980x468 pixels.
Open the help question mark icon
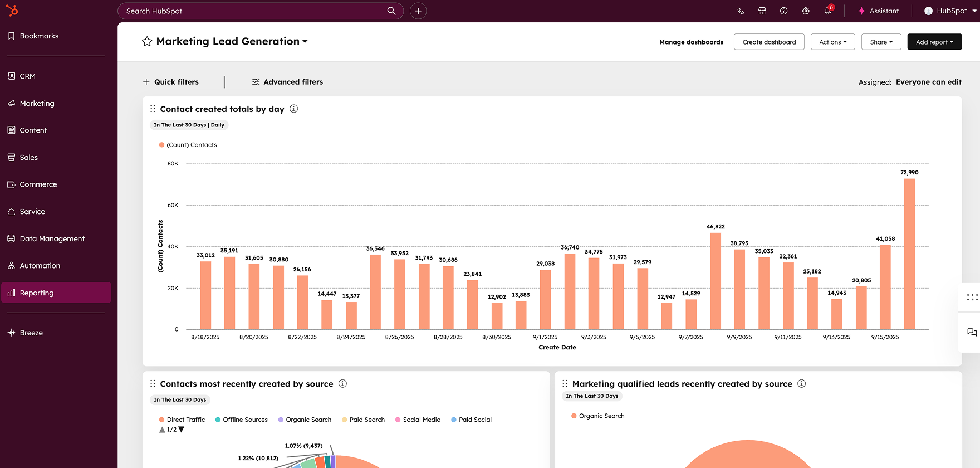784,11
